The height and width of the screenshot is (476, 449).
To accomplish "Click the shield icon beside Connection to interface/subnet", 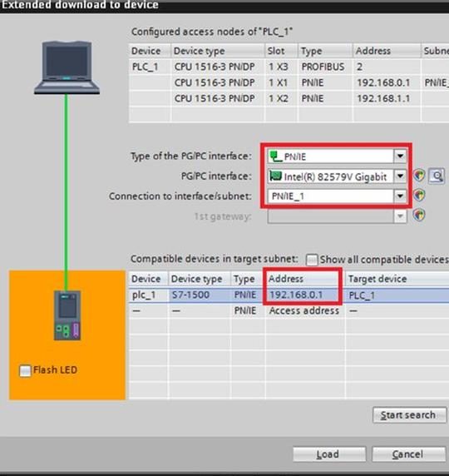I will point(419,196).
